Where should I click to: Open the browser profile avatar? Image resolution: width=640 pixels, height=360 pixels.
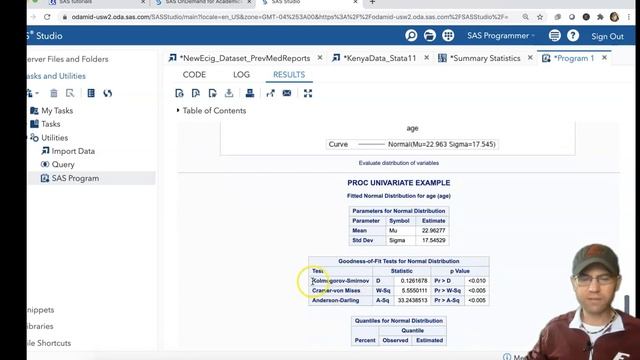pyautogui.click(x=614, y=17)
